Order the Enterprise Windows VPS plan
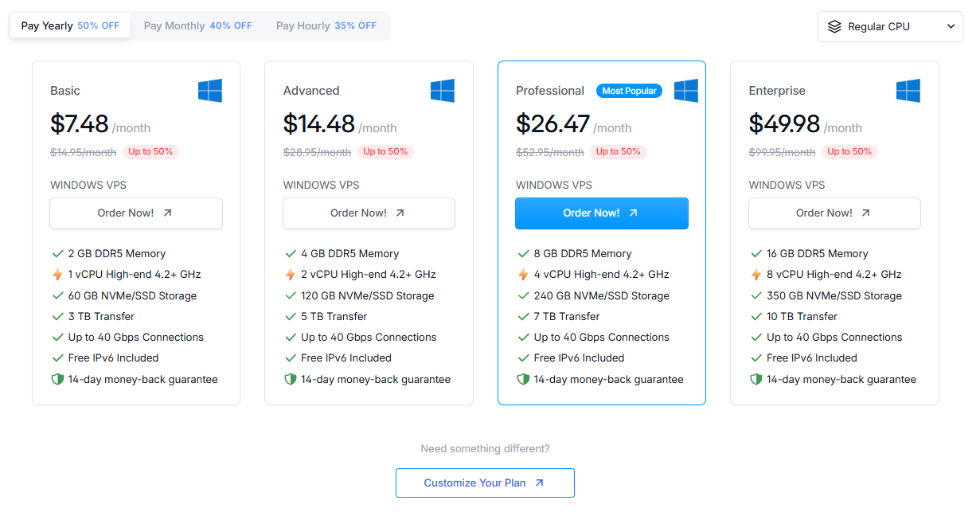This screenshot has width=980, height=512. pos(834,213)
